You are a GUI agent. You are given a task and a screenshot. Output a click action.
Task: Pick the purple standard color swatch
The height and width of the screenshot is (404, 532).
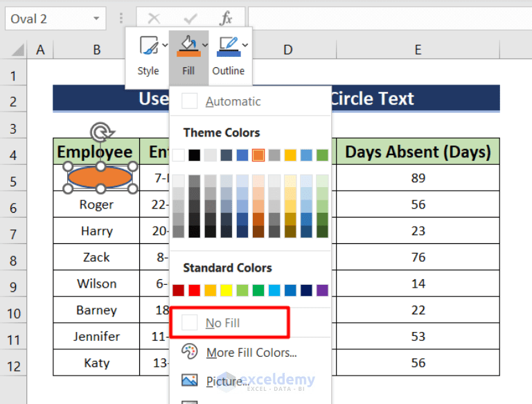[x=322, y=290]
